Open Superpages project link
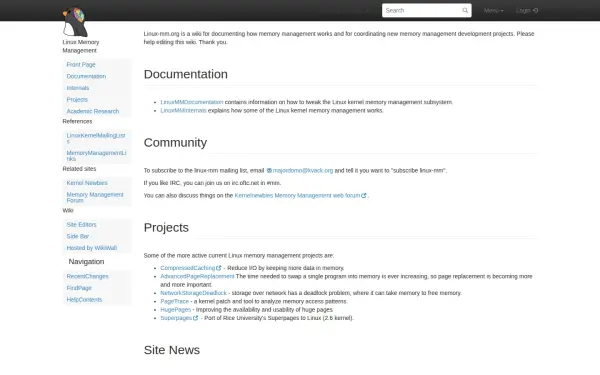 point(176,318)
